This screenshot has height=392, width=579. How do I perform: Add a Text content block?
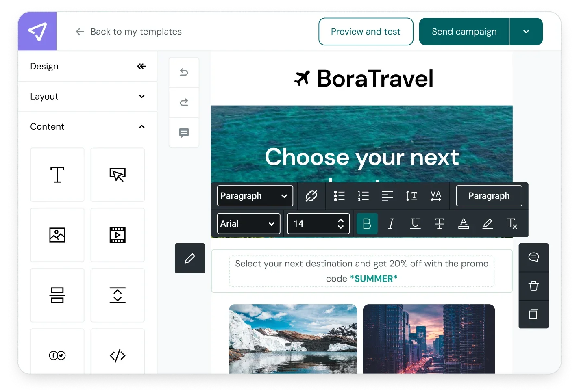point(57,175)
